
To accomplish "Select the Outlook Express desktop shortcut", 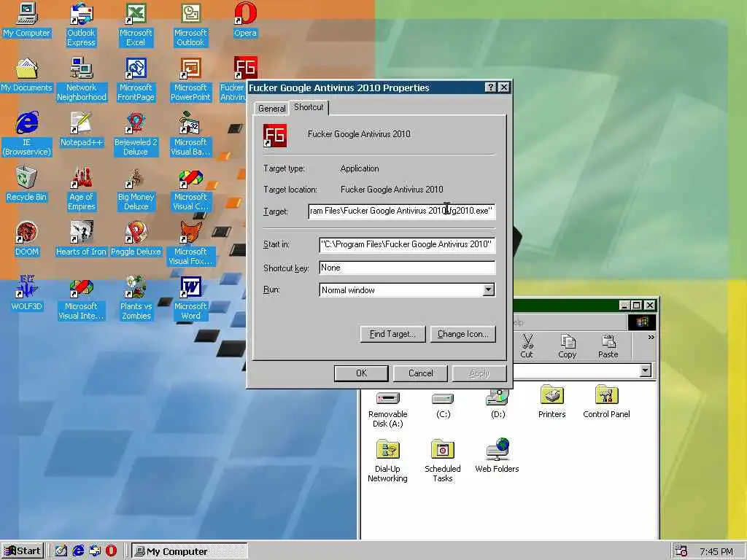I will 81,25.
